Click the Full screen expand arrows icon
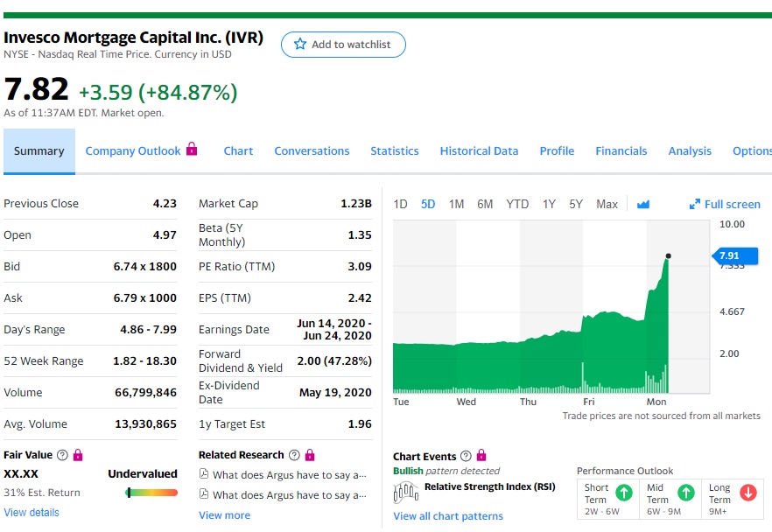 [695, 204]
